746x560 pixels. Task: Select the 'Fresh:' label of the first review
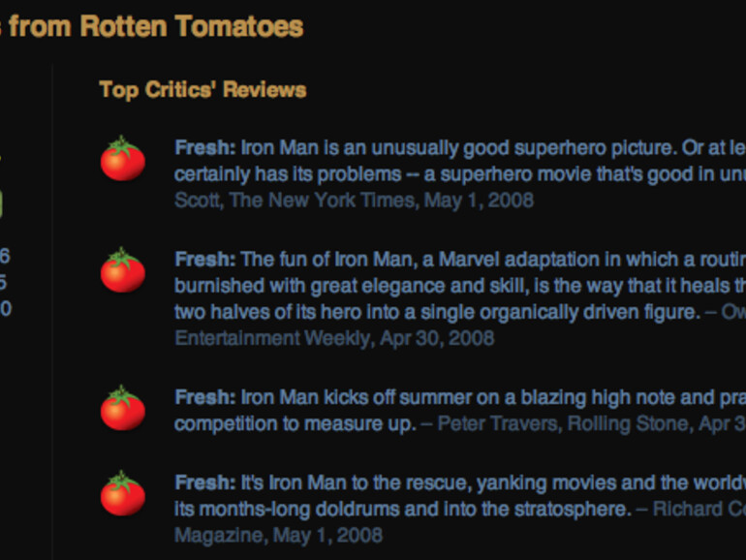[205, 148]
